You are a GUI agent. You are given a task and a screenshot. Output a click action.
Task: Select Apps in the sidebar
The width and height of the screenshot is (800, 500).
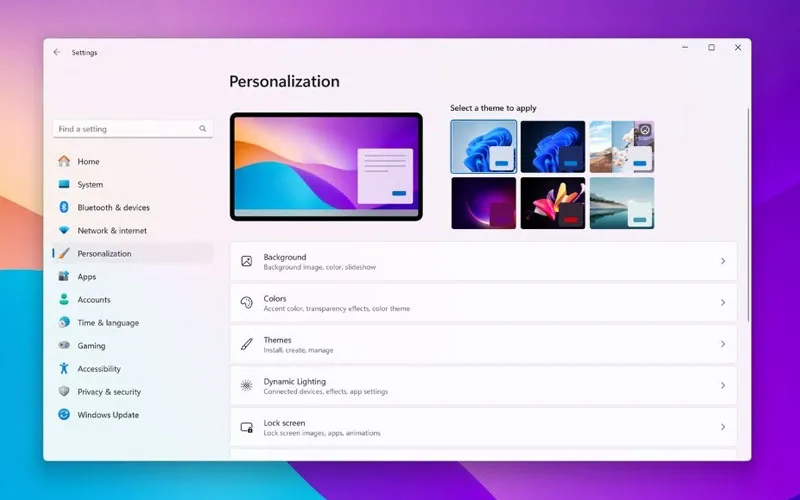pyautogui.click(x=133, y=276)
